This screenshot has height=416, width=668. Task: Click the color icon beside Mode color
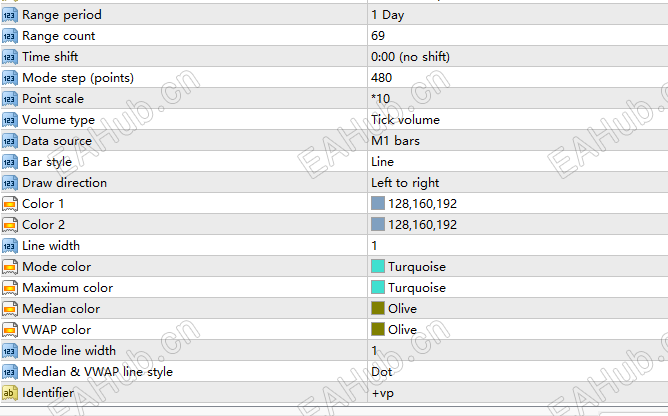pyautogui.click(x=10, y=267)
